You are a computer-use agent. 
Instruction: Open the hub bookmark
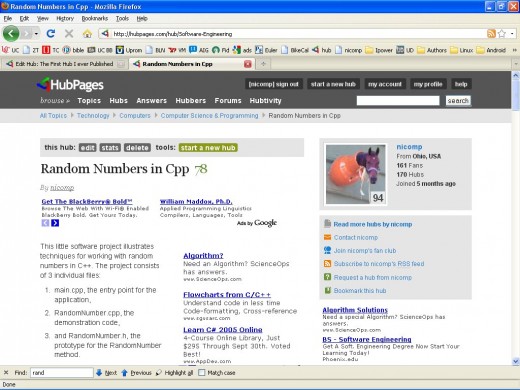click(322, 50)
